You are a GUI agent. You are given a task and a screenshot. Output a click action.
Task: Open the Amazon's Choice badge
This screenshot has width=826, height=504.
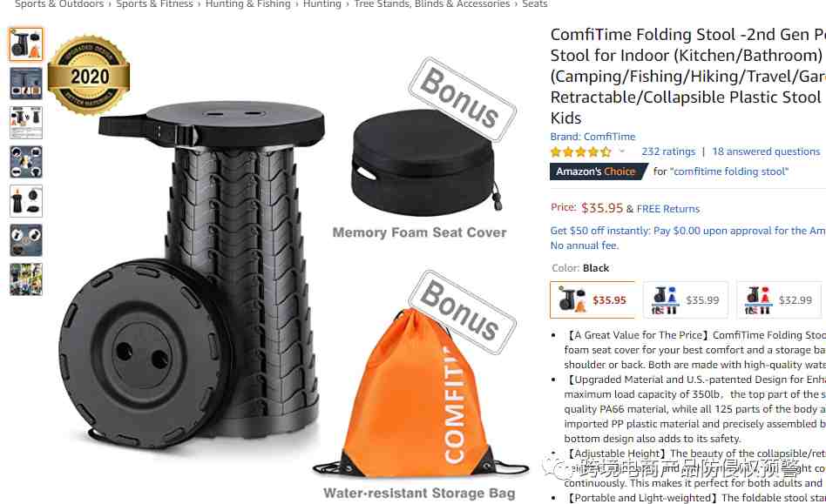coord(596,171)
